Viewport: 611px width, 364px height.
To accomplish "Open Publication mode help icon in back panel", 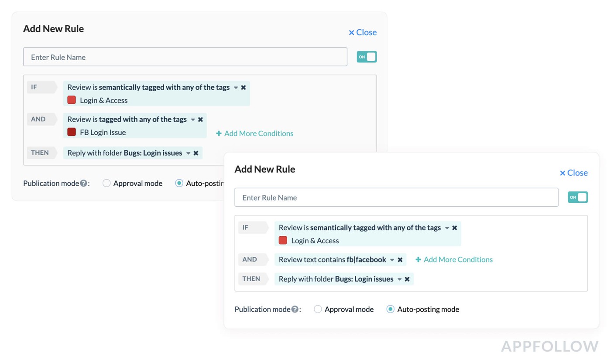I will (x=83, y=184).
